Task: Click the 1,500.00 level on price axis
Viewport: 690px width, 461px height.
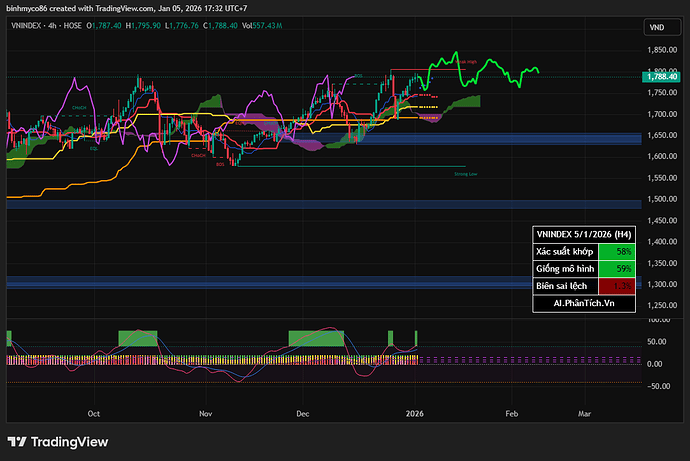Action: click(x=657, y=199)
